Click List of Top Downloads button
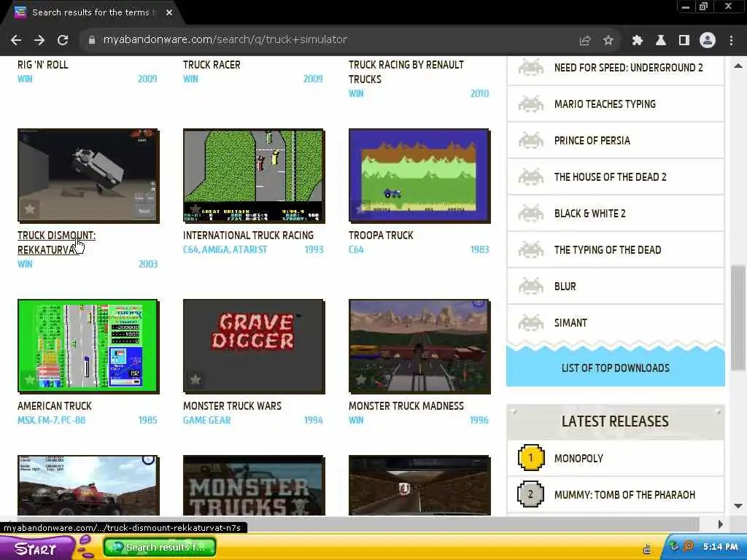This screenshot has height=560, width=747. coord(615,367)
